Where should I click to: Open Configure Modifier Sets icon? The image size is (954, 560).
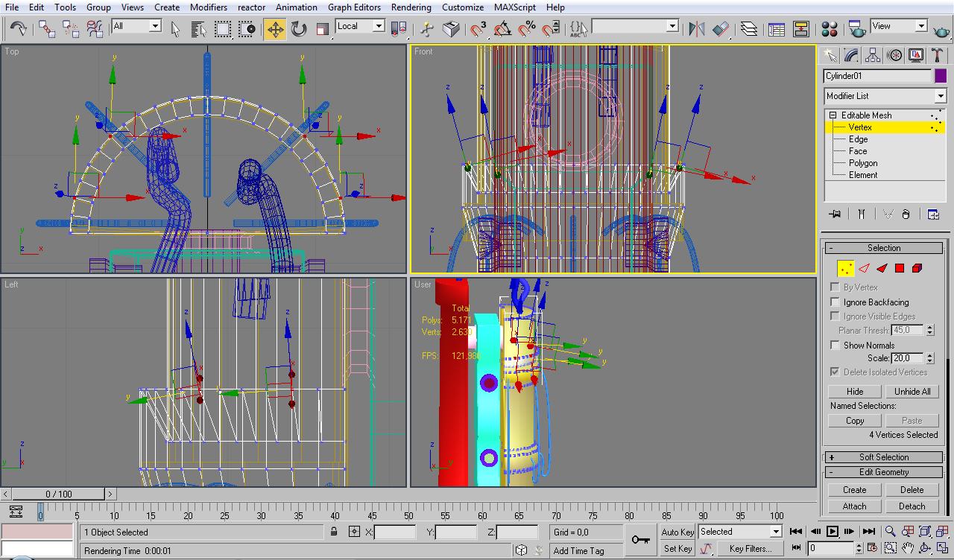pyautogui.click(x=933, y=214)
